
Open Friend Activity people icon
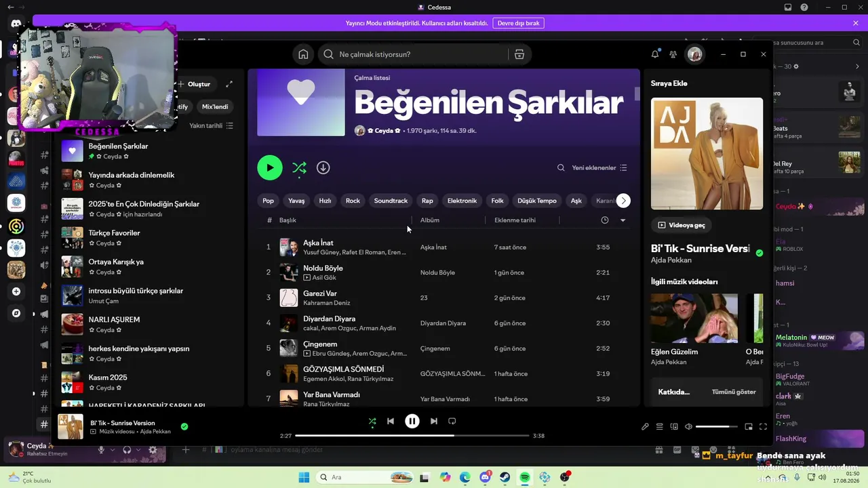673,54
